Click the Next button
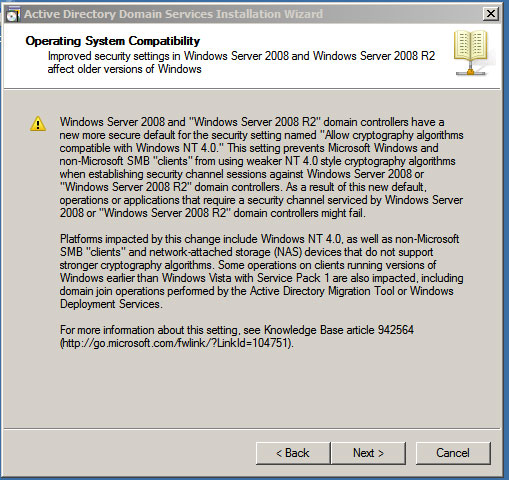Viewport: 509px width, 480px height. coord(368,453)
